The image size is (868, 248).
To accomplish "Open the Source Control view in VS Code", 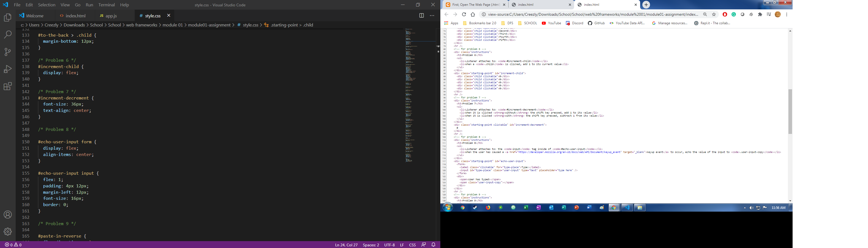I will 7,52.
